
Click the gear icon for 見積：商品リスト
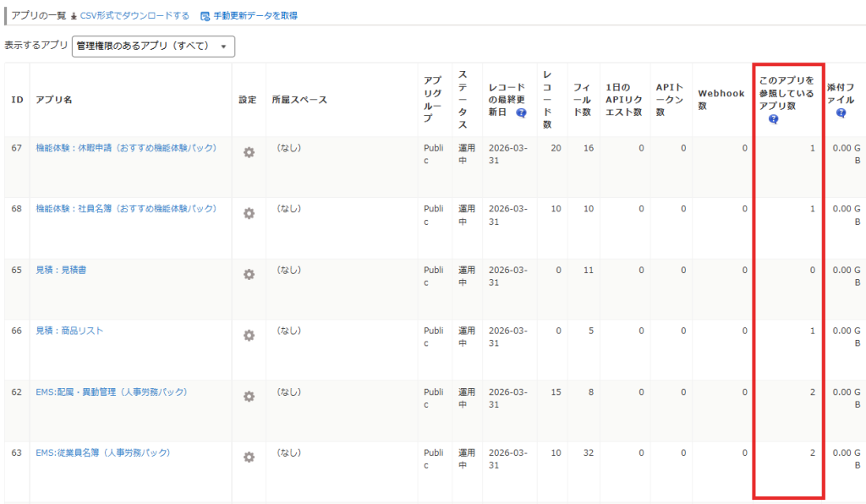[x=249, y=336]
